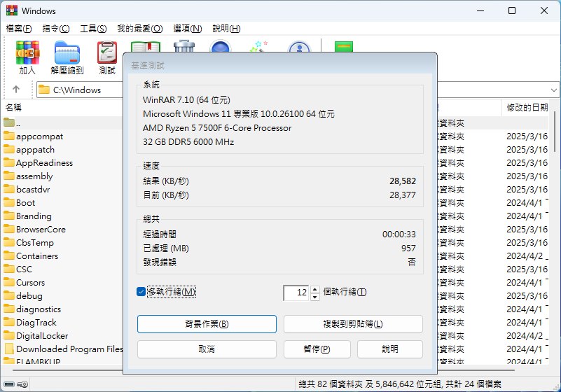Sort by the 修改的日期 column header
561x392 pixels.
click(x=527, y=107)
